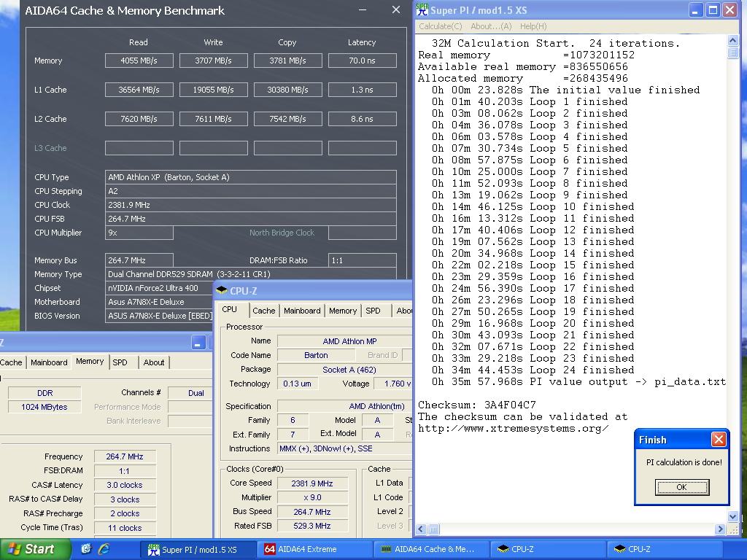747x560 pixels.
Task: Click the Loop 24 finished line in Super PI
Action: pyautogui.click(x=533, y=370)
